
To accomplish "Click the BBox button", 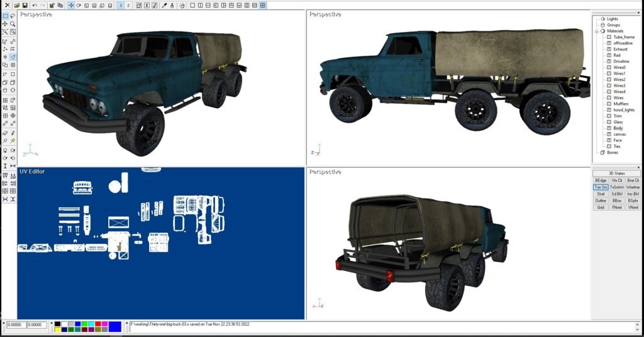I will 616,201.
